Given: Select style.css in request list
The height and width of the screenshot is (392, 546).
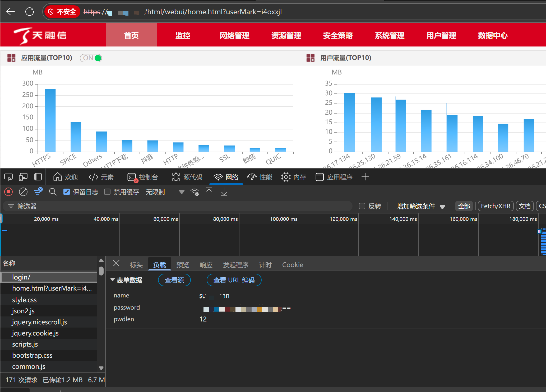Looking at the screenshot, I should [24, 300].
